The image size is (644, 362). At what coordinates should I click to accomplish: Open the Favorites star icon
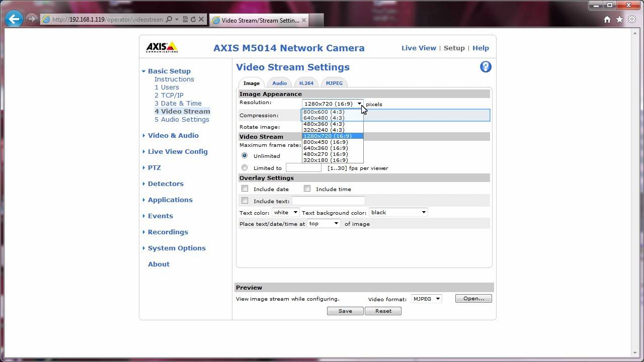(x=619, y=20)
